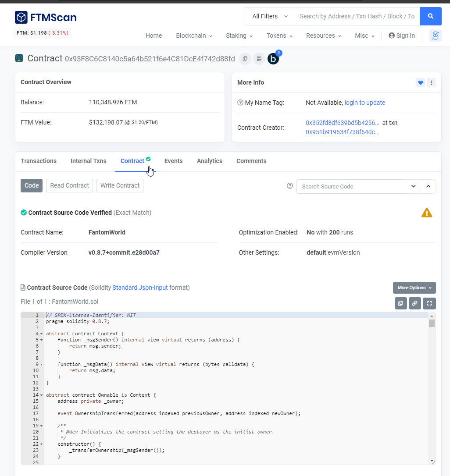The image size is (450, 476).
Task: Click the search source code help icon
Action: pos(289,186)
